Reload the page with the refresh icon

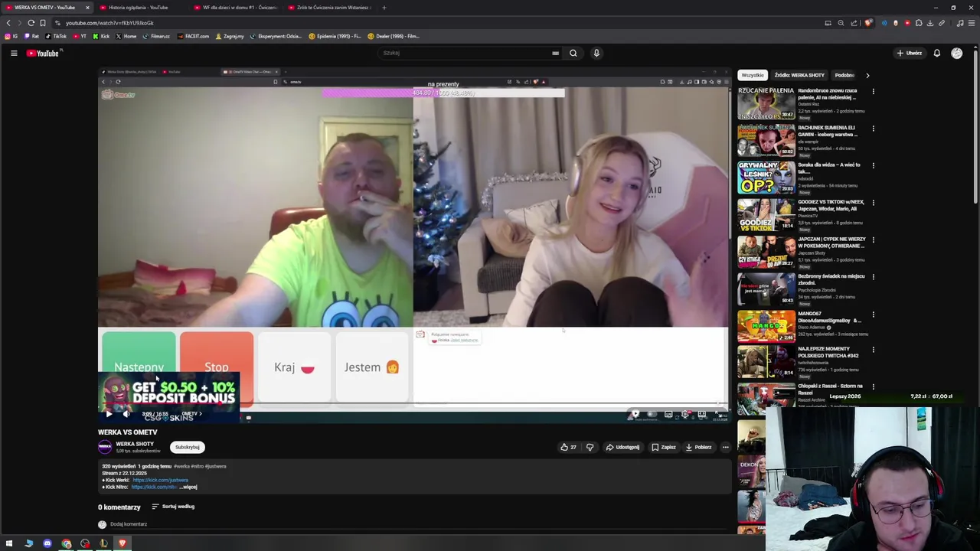pos(31,23)
